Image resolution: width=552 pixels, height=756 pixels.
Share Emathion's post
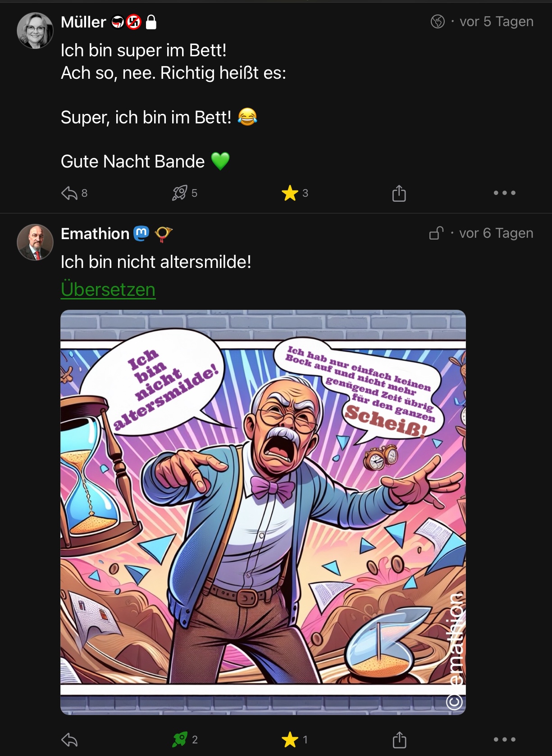[x=399, y=740]
